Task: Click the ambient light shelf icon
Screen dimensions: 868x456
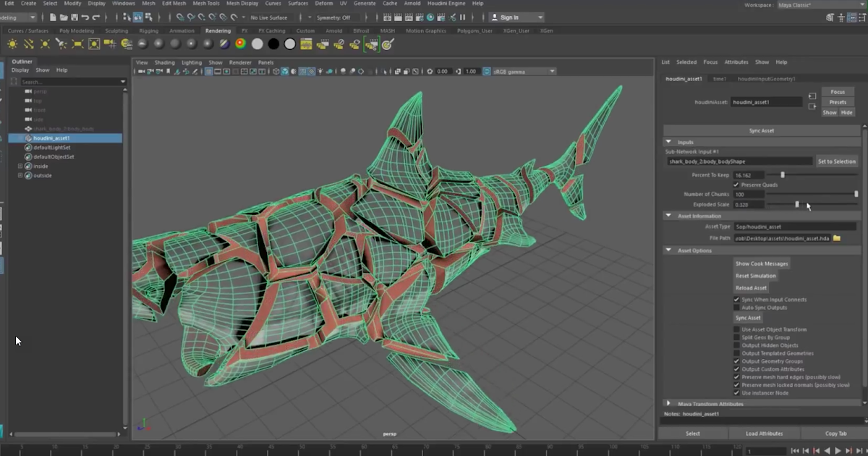Action: pos(12,44)
